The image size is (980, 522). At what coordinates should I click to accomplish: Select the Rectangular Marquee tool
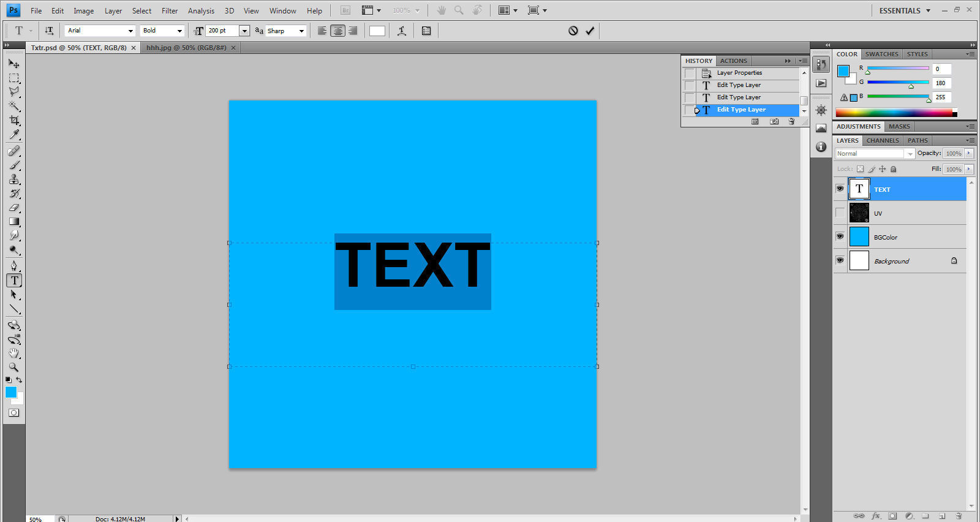click(14, 78)
